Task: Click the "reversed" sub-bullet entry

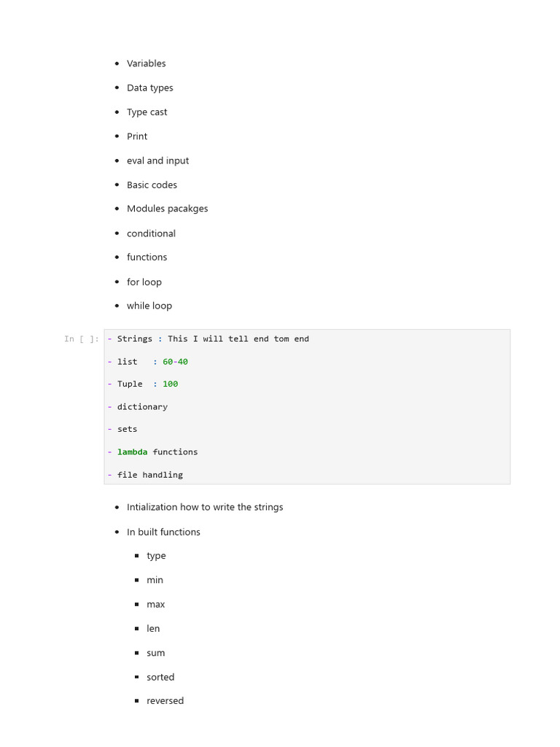Action: click(x=165, y=701)
